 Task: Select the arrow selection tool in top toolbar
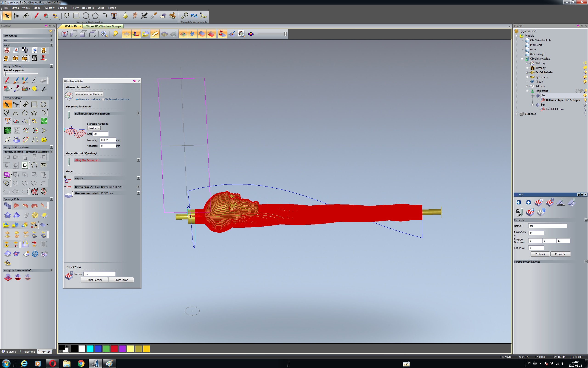(x=7, y=16)
